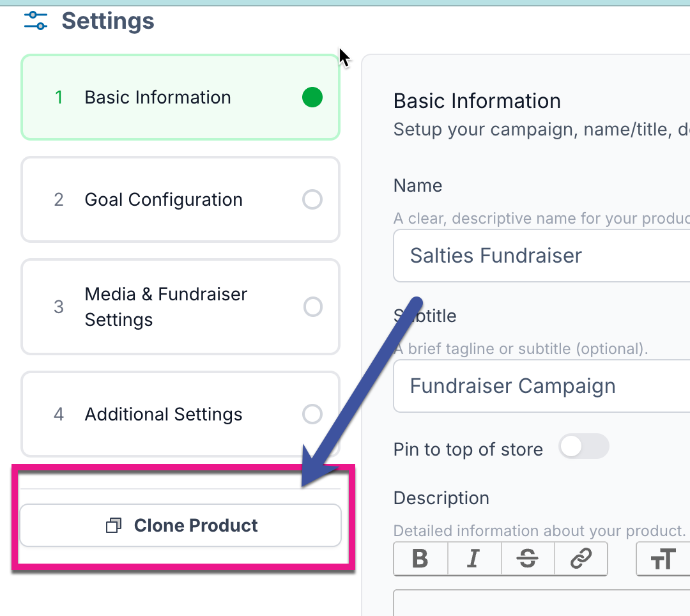Image resolution: width=690 pixels, height=616 pixels.
Task: Click the clone icon beside Clone Product
Action: point(114,526)
